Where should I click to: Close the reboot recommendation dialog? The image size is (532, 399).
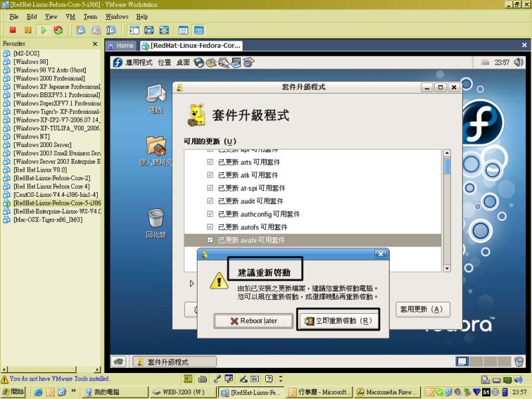[x=380, y=254]
